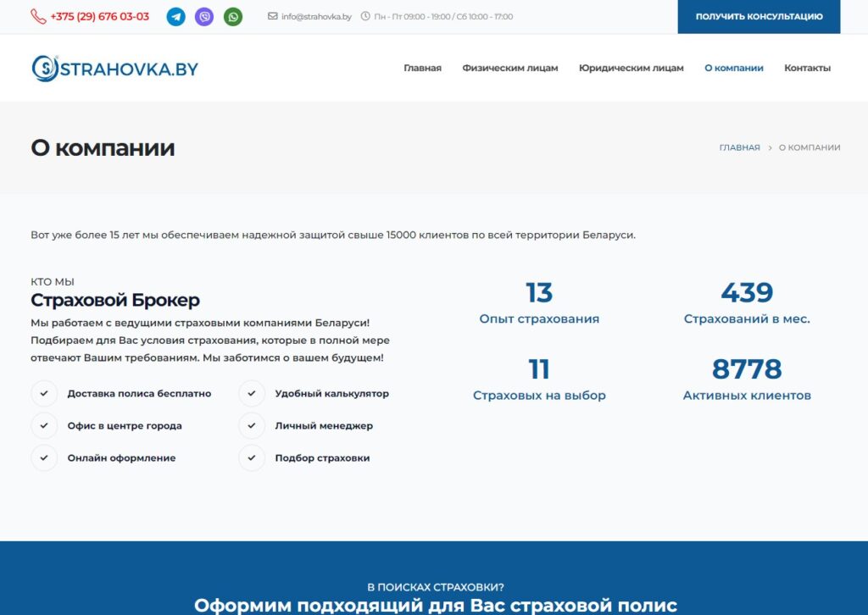This screenshot has width=868, height=615.
Task: Open the Telegram messenger icon
Action: [176, 17]
